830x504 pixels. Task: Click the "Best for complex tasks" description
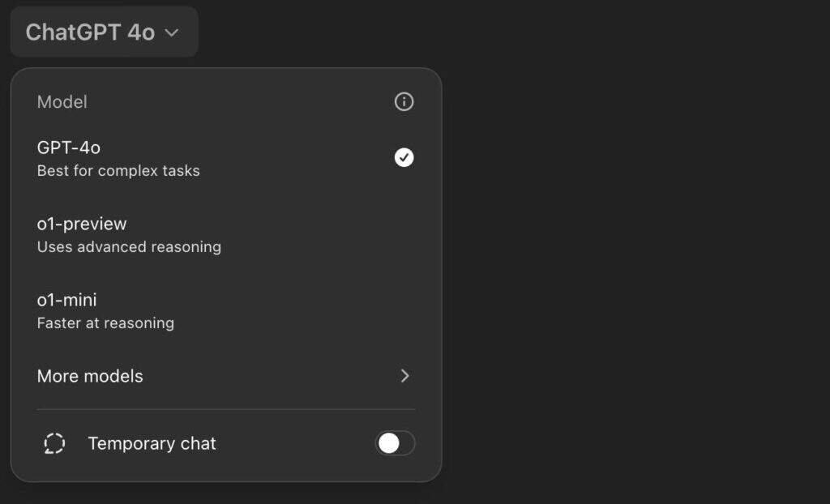pos(118,171)
